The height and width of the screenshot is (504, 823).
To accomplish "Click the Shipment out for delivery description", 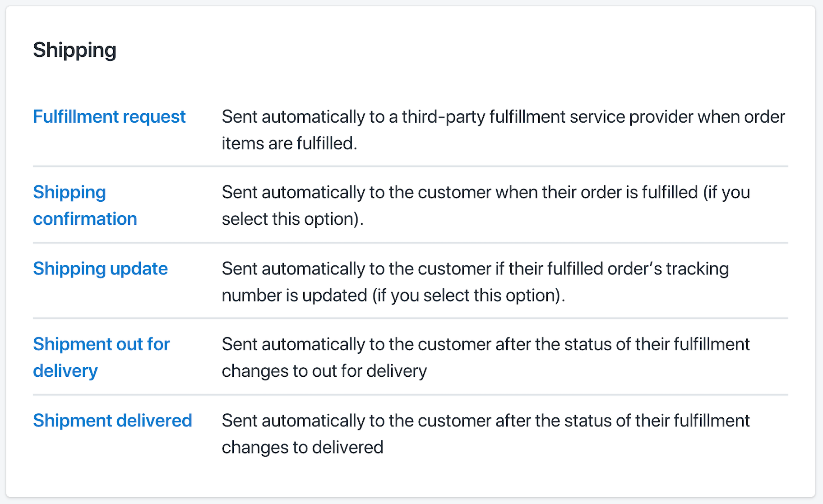I will click(485, 357).
